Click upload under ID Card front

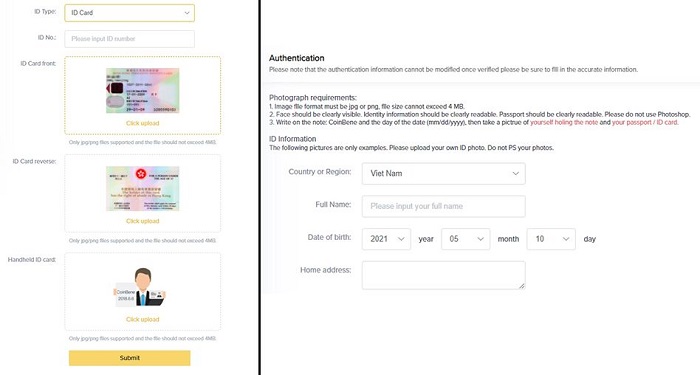142,123
